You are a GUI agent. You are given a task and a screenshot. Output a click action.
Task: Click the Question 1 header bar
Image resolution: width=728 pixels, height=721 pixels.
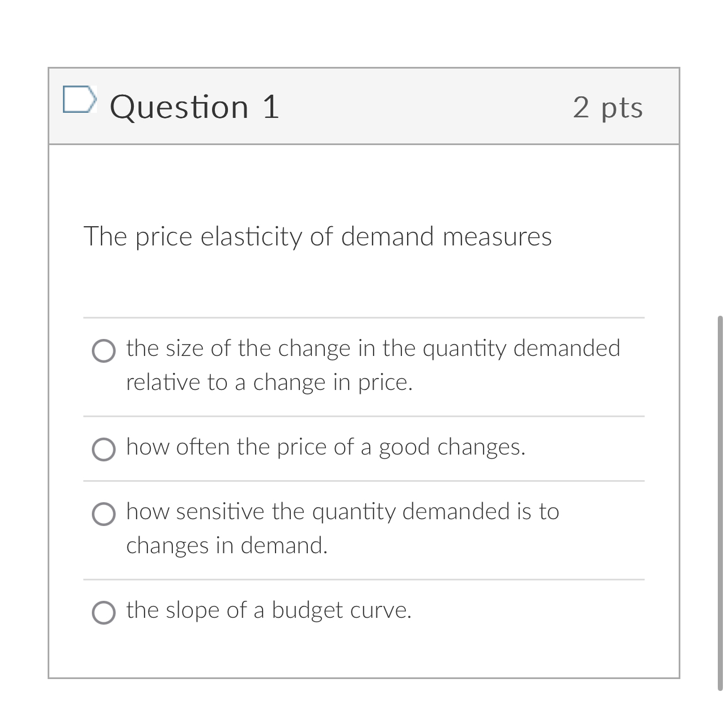364,105
